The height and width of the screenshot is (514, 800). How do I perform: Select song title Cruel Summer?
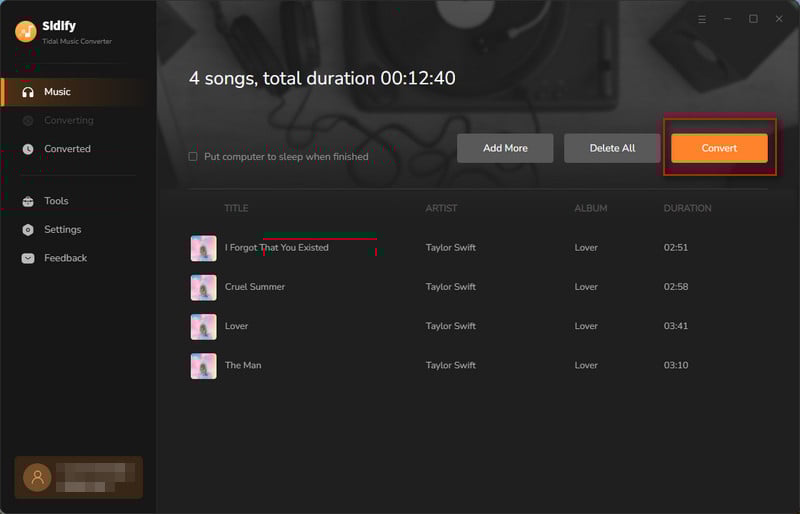point(255,287)
